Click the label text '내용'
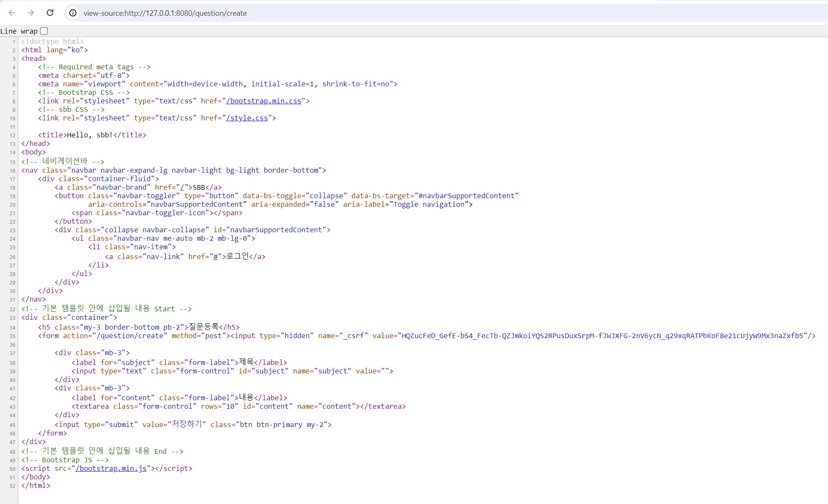 (x=246, y=397)
